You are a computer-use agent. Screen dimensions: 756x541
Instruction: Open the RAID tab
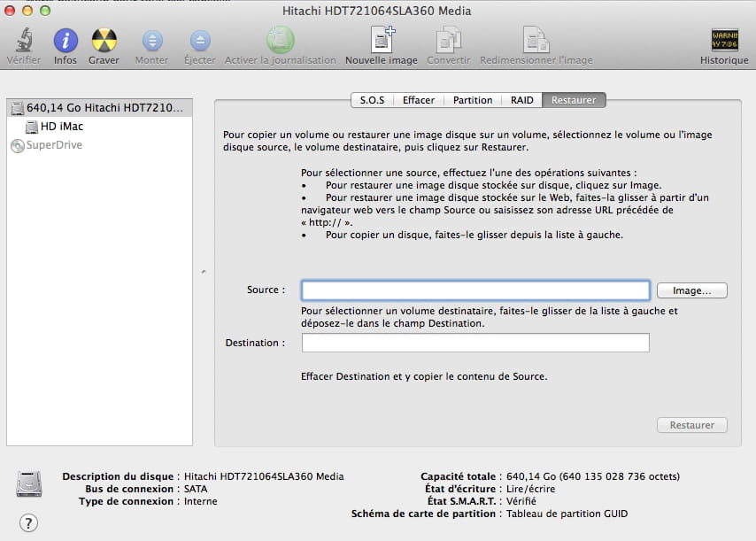[x=522, y=100]
